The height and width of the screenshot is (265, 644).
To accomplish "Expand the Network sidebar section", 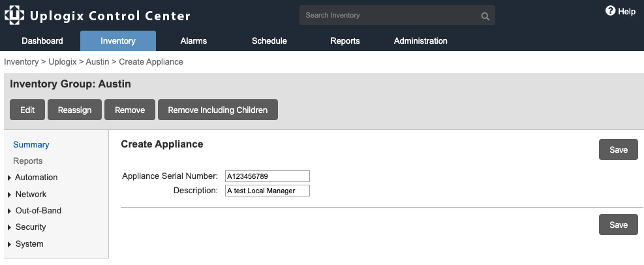I will click(x=31, y=195).
